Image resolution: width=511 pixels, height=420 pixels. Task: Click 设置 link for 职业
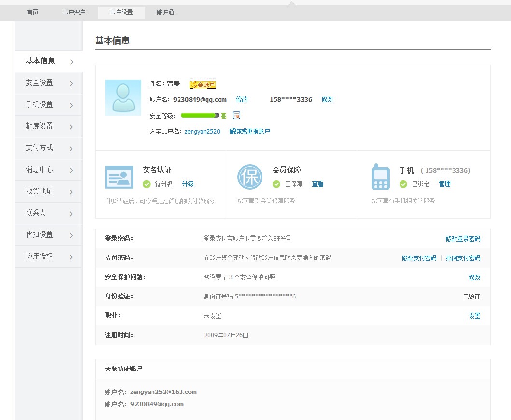point(474,316)
